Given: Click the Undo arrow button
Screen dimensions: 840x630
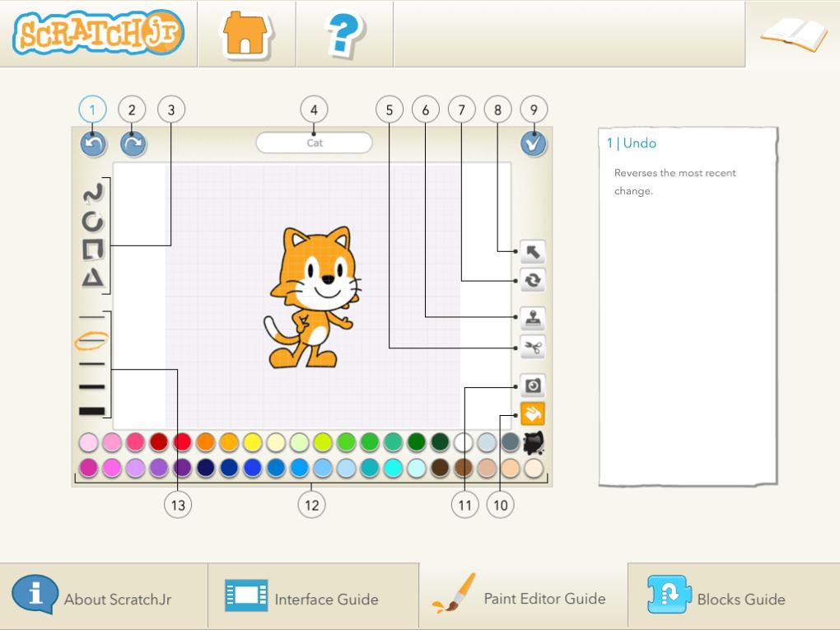Looking at the screenshot, I should pos(93,144).
